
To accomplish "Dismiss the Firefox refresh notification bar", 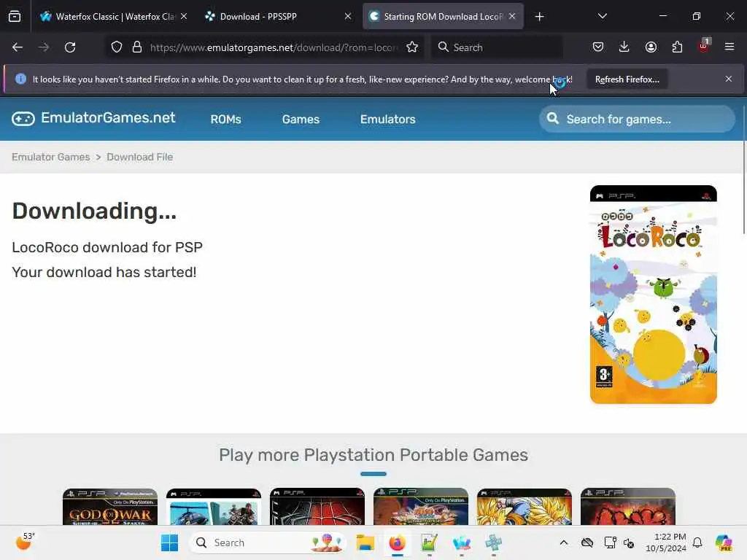I will coord(729,79).
